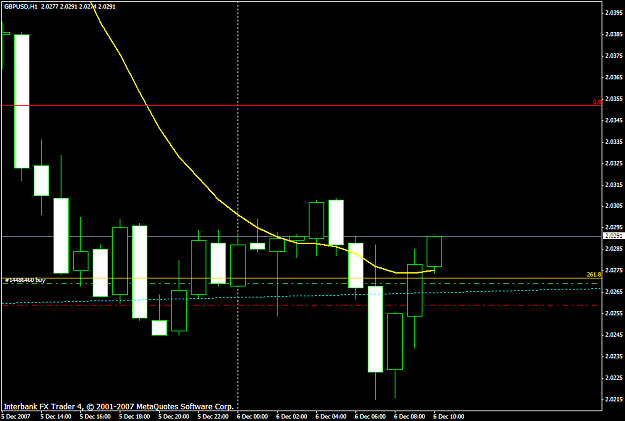Click the 2.0325 price axis label
This screenshot has height=421, width=625.
[x=613, y=163]
